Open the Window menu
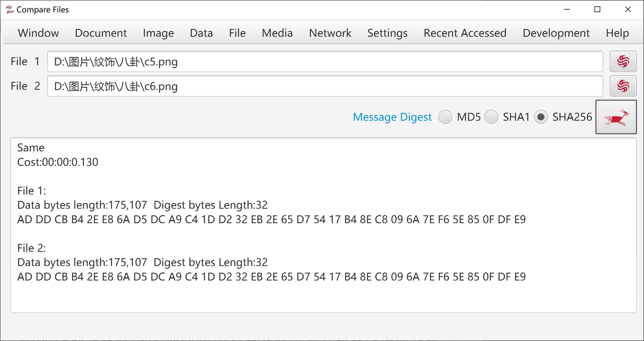Screen dimensions: 644x341 point(38,33)
